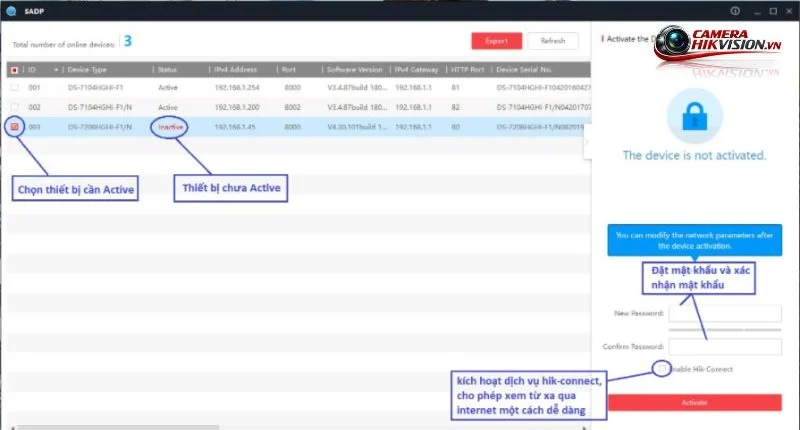800x430 pixels.
Task: Close the SADP window
Action: pyautogui.click(x=789, y=11)
